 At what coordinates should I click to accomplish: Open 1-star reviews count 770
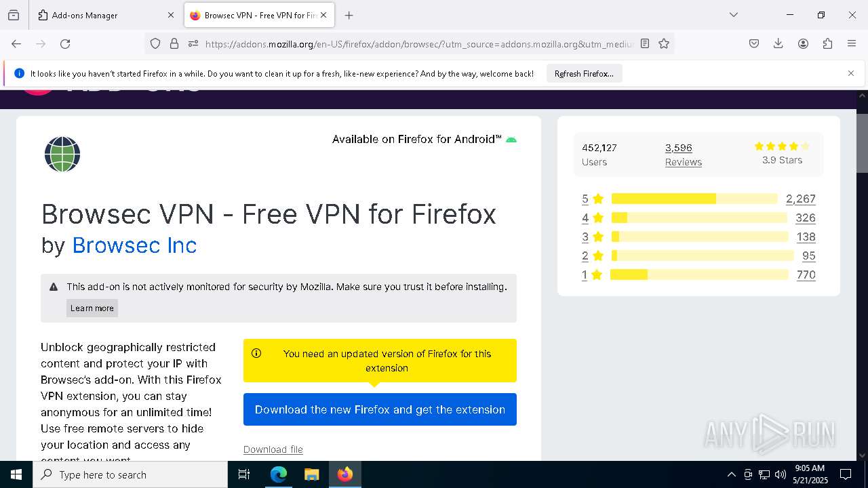click(806, 274)
